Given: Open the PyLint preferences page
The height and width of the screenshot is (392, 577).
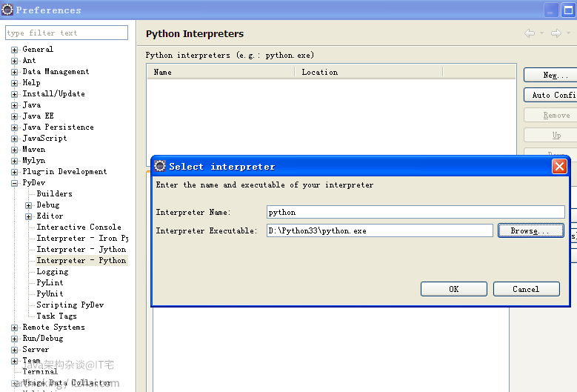Looking at the screenshot, I should click(x=50, y=283).
